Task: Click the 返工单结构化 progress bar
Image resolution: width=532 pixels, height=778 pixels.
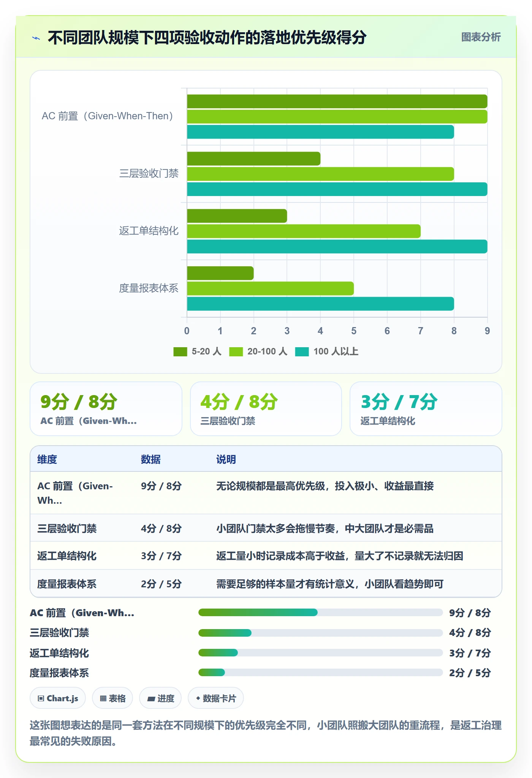Action: tap(320, 653)
